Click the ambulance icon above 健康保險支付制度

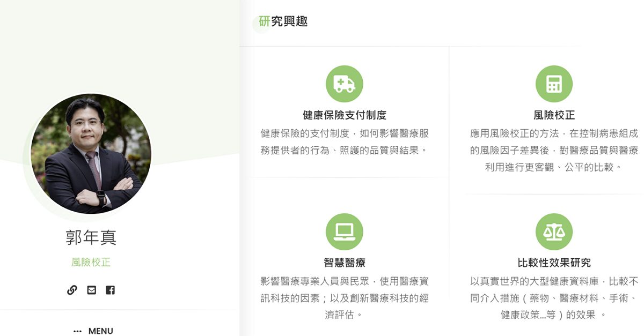tap(344, 84)
